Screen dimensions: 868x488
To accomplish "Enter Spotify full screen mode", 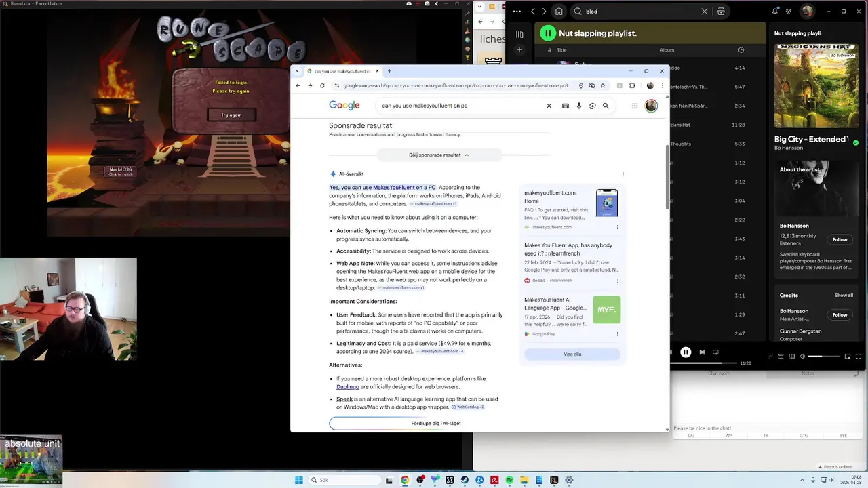I will pyautogui.click(x=859, y=357).
